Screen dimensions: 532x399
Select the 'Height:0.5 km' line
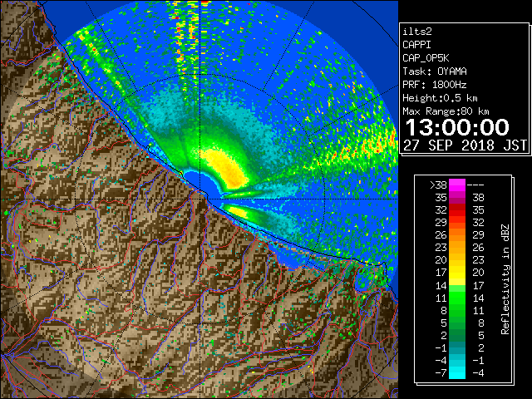click(440, 98)
